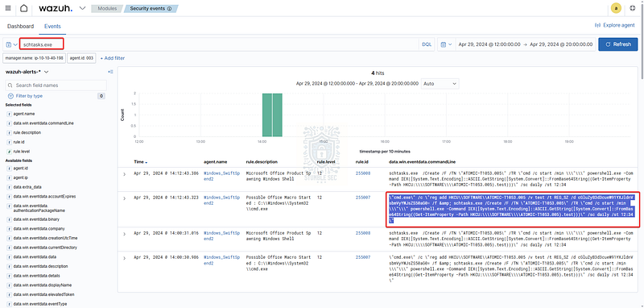Click Add filter

coord(112,58)
